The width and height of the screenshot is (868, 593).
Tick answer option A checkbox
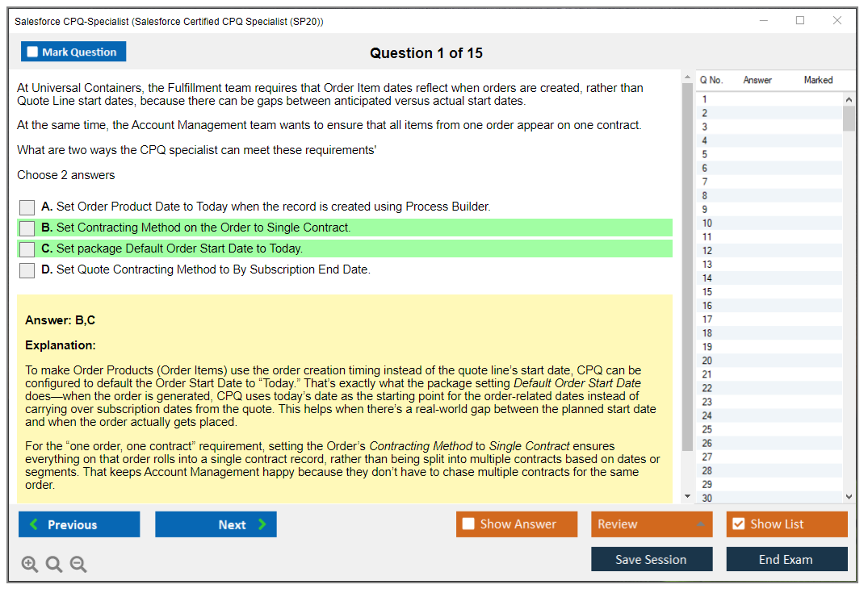pos(27,207)
